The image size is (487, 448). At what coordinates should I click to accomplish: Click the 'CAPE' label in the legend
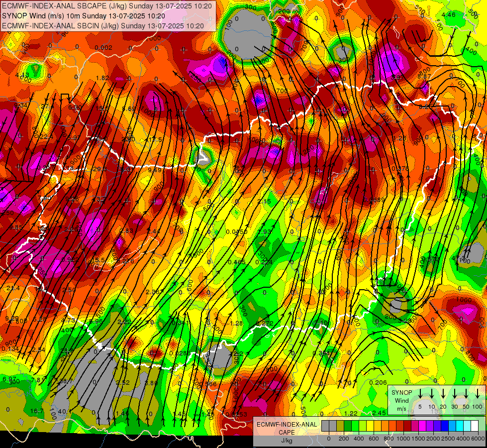(x=287, y=433)
